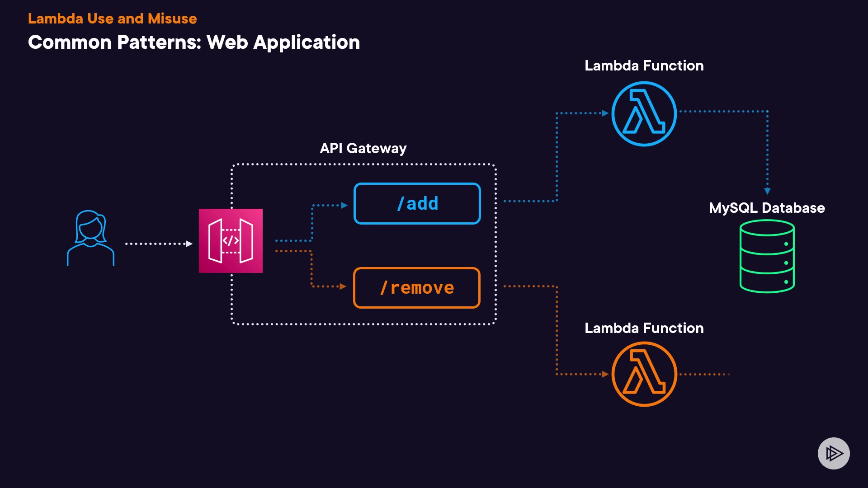
Task: Click the blue /add endpoint box
Action: [x=417, y=203]
